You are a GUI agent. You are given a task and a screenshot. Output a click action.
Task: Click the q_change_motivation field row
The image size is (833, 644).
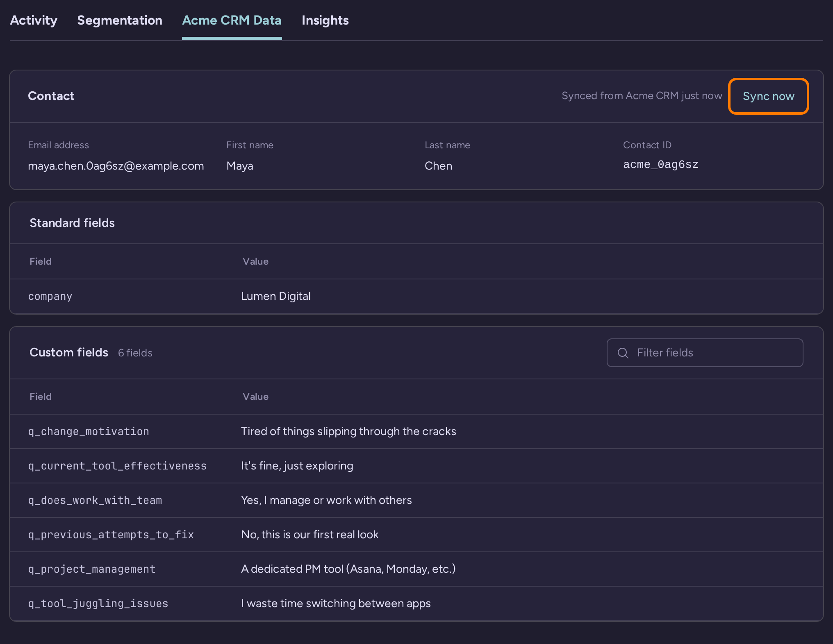coord(416,431)
